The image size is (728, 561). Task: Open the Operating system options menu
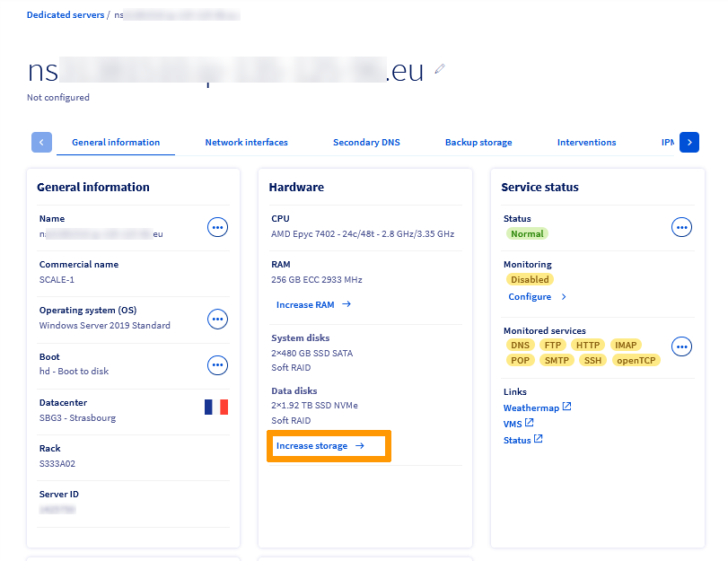pos(217,319)
